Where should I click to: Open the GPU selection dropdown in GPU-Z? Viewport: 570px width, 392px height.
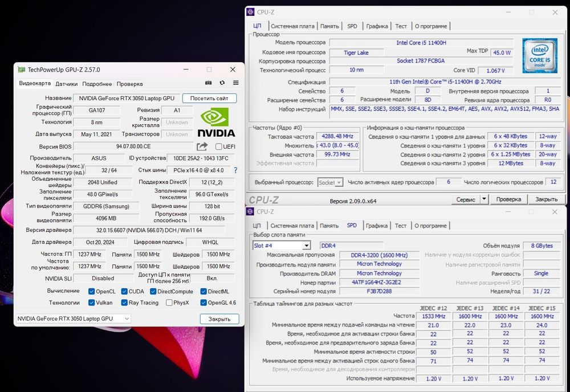[x=73, y=318]
